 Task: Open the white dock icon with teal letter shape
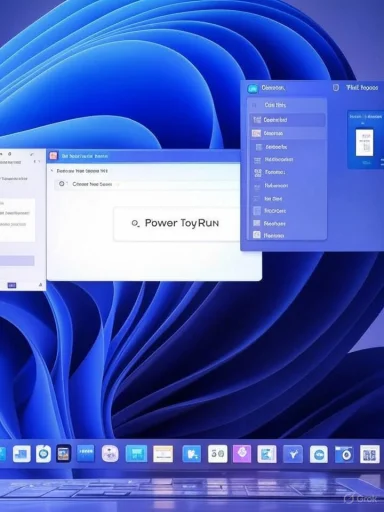[x=267, y=454]
